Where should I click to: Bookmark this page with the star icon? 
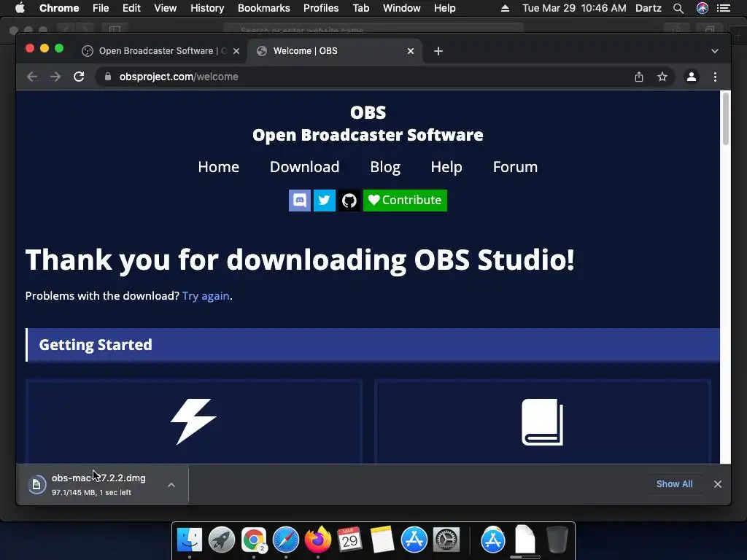(662, 77)
